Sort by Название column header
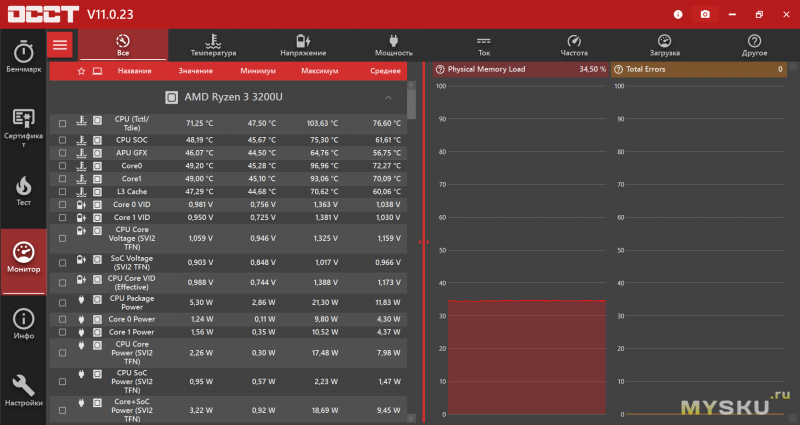This screenshot has width=800, height=425. click(x=135, y=71)
